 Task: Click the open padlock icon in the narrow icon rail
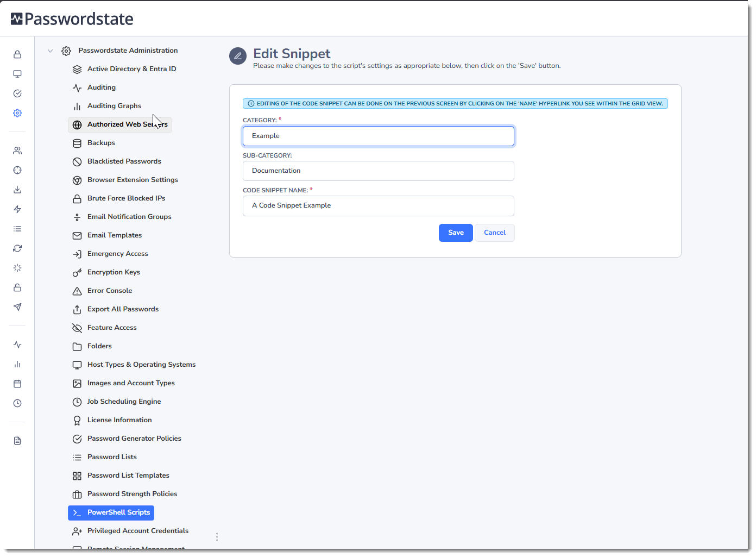[x=17, y=287]
